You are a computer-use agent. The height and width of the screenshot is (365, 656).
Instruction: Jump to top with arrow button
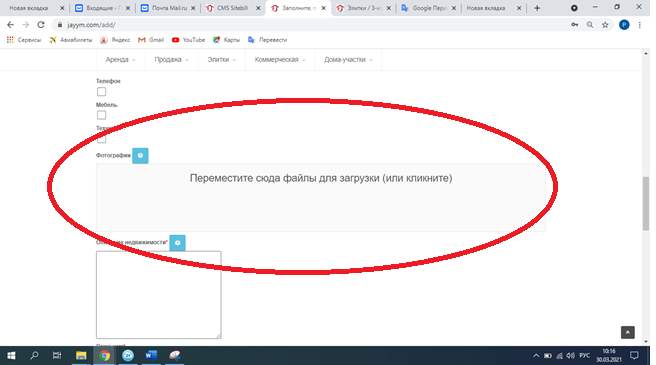(628, 332)
